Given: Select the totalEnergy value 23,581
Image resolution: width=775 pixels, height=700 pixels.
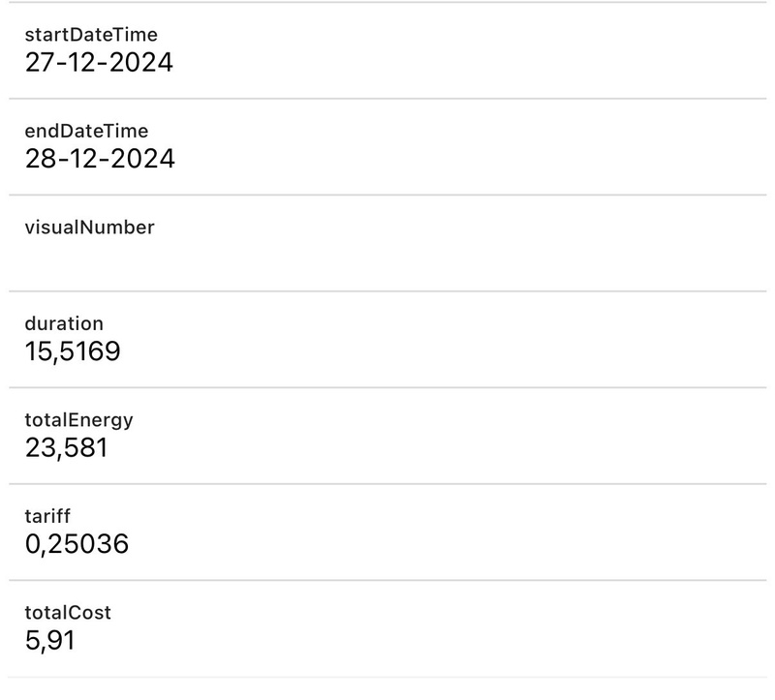Looking at the screenshot, I should (66, 448).
